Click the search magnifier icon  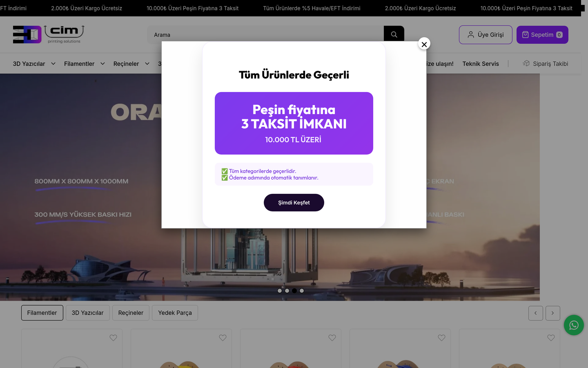(x=394, y=35)
